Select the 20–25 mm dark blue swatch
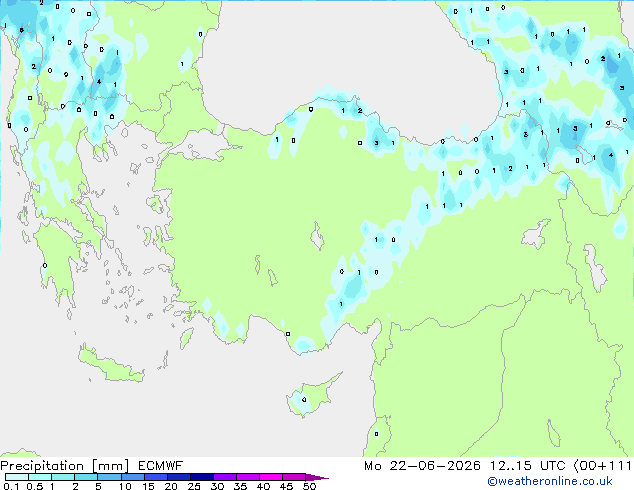Screen dimensions: 634x490 (179, 477)
